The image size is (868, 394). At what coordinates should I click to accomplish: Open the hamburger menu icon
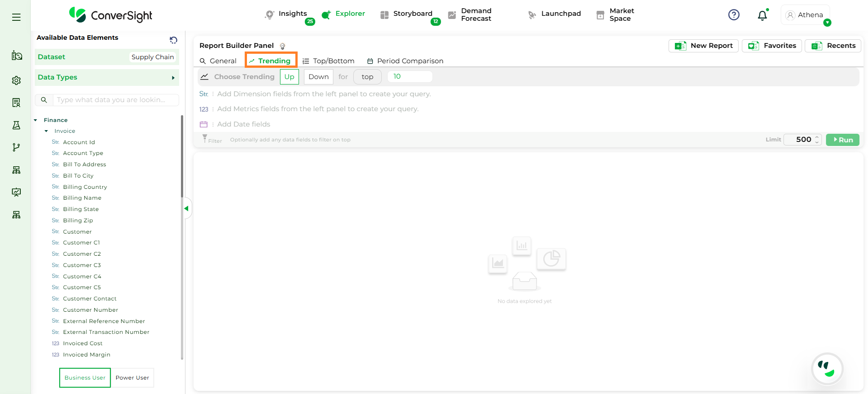pyautogui.click(x=16, y=17)
